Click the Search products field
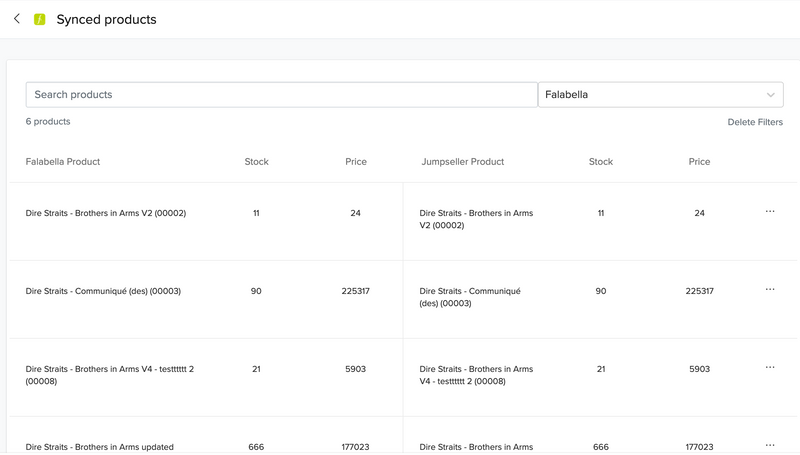The image size is (800, 455). [281, 95]
